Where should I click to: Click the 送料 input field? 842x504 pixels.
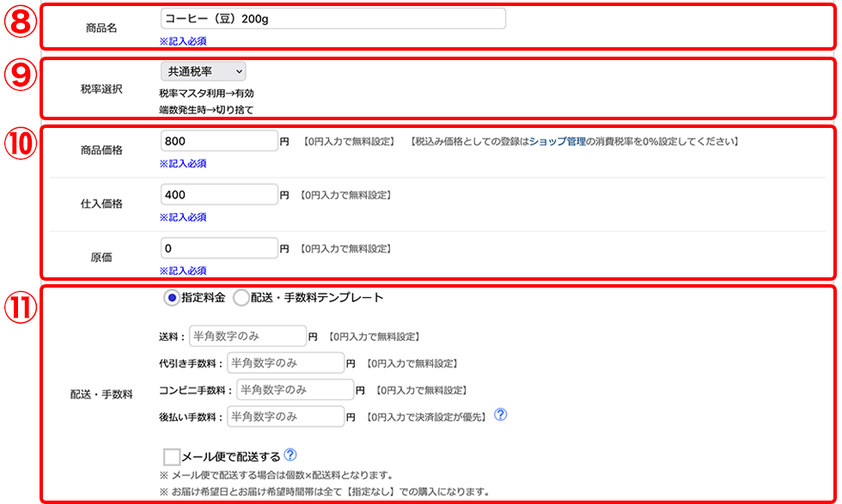coord(247,337)
